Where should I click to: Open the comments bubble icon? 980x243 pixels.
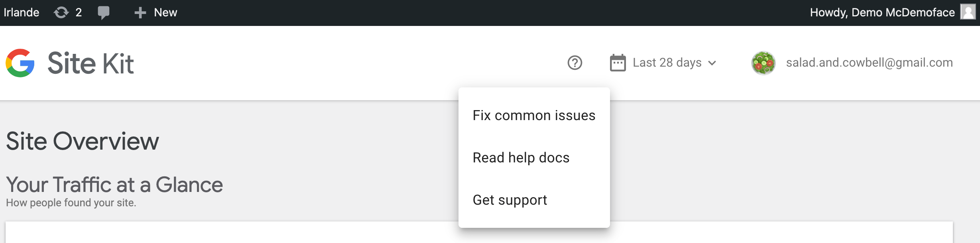pyautogui.click(x=103, y=13)
